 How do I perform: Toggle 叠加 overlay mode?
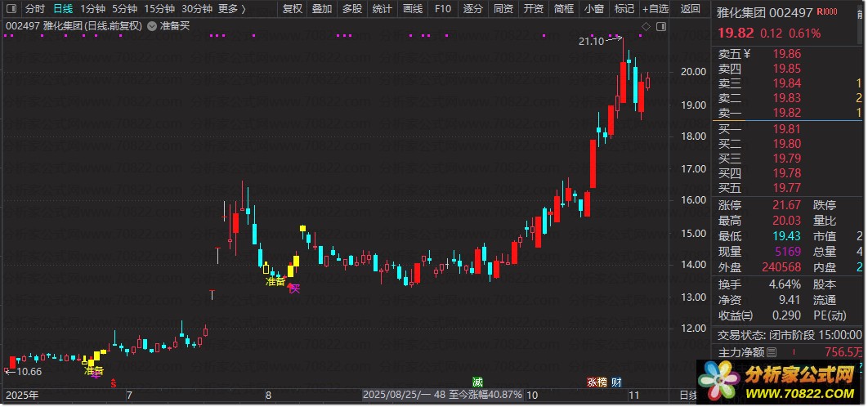[x=322, y=8]
